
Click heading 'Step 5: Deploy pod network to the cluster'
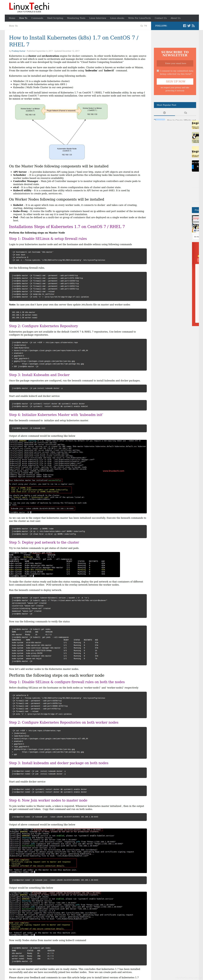[44, 542]
